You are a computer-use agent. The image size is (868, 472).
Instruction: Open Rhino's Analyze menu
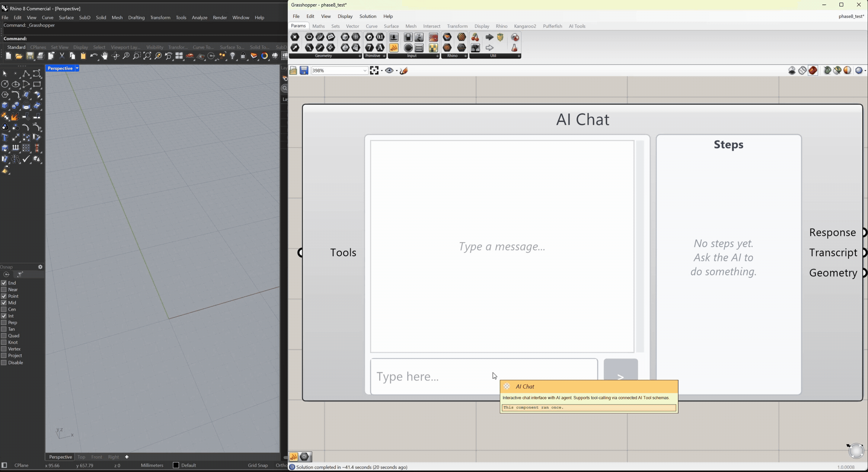tap(199, 18)
